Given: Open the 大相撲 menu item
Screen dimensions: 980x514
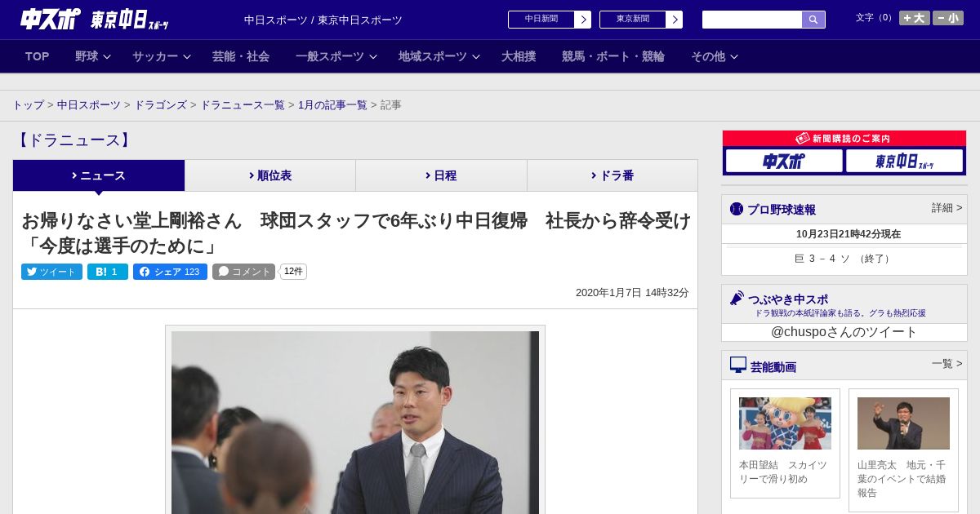Looking at the screenshot, I should click(519, 56).
